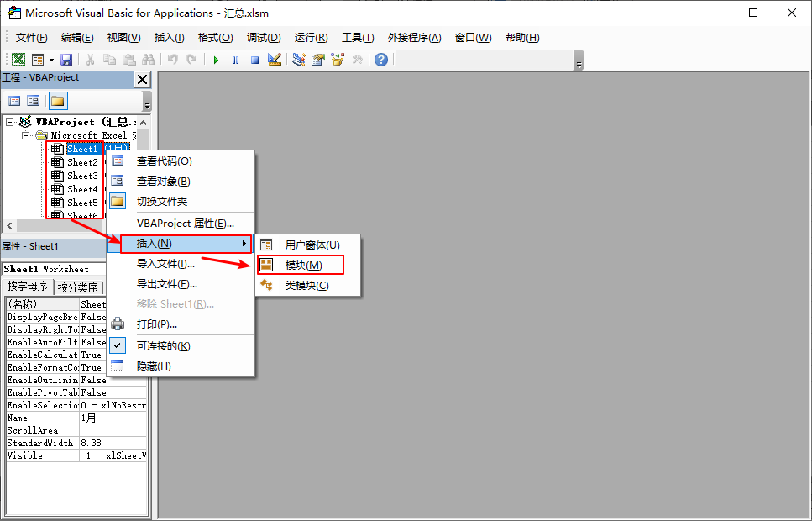Insert a 类模块(C) from the submenu
Viewport: 812px width, 521px height.
pyautogui.click(x=308, y=286)
